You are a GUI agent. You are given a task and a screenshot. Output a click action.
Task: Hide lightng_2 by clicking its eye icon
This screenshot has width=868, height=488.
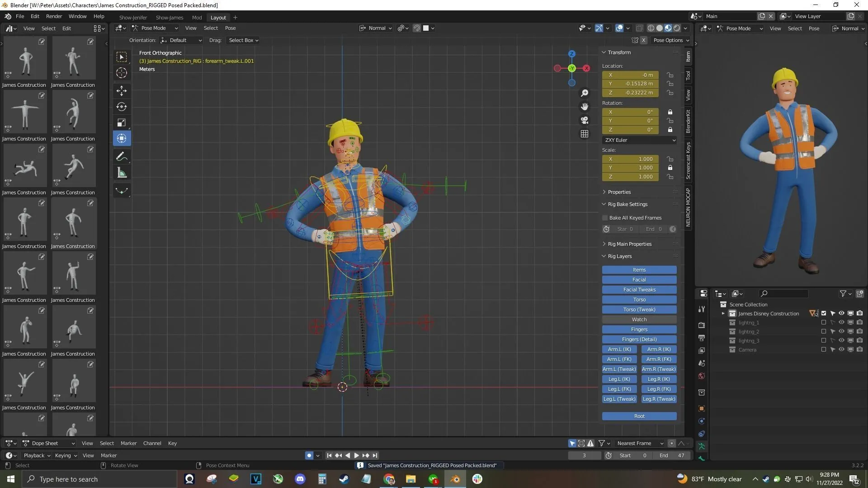point(841,331)
